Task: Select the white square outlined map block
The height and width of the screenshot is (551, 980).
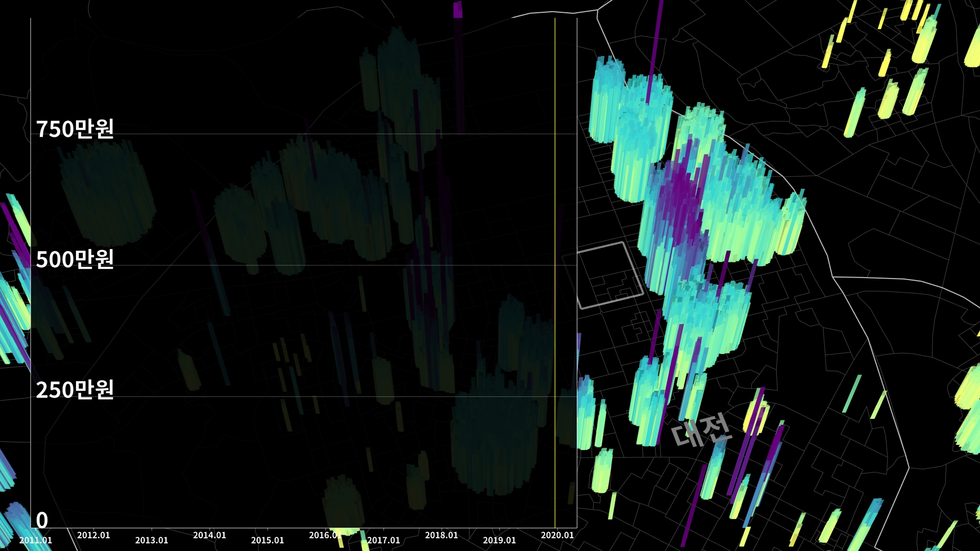Action: pos(603,275)
